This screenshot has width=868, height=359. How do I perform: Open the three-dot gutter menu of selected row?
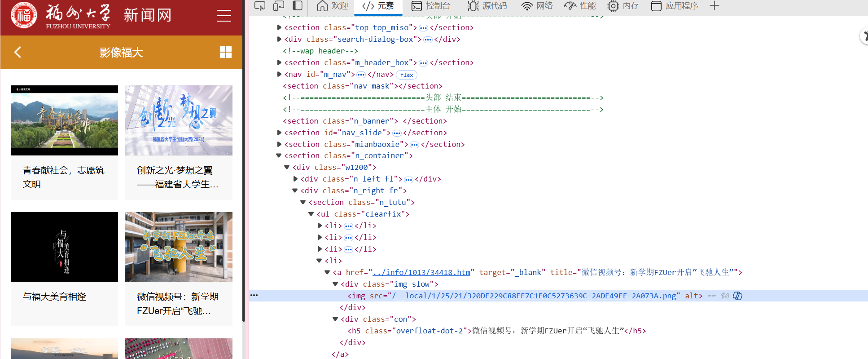click(x=254, y=295)
